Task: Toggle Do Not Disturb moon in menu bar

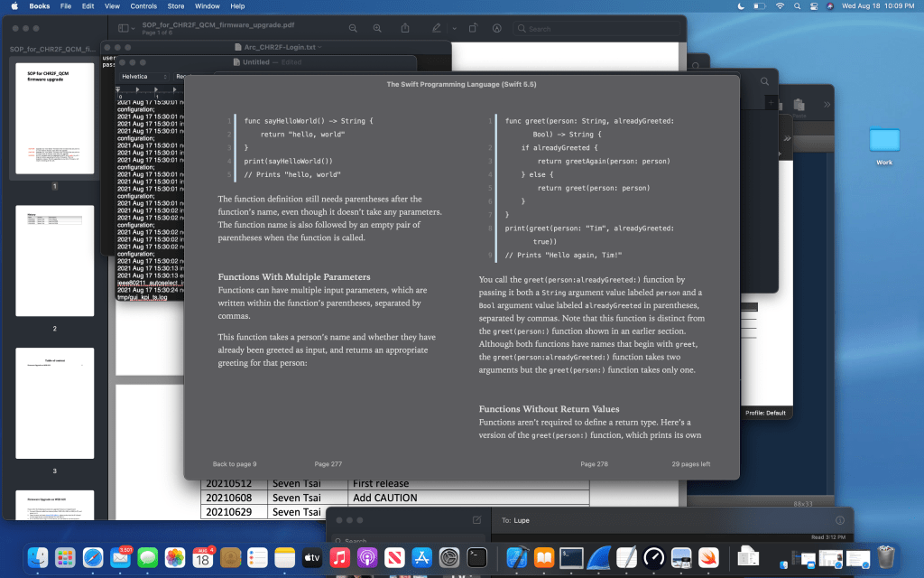Action: point(740,6)
